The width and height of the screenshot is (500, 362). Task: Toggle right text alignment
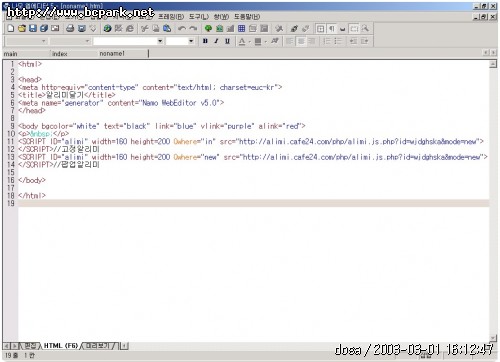pos(312,41)
